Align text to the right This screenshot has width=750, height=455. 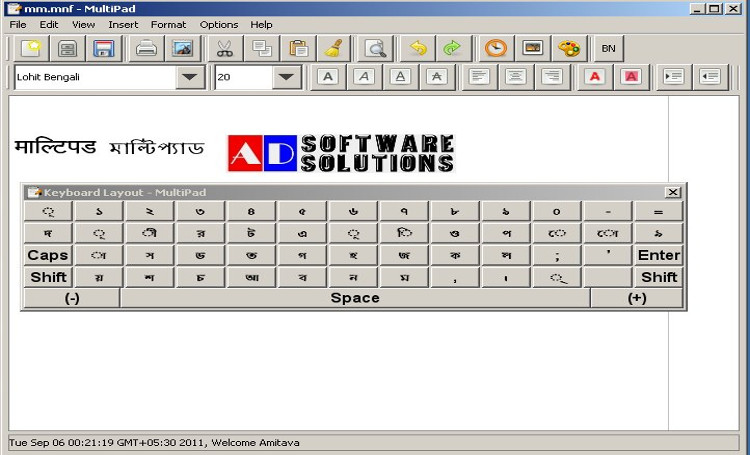(551, 77)
